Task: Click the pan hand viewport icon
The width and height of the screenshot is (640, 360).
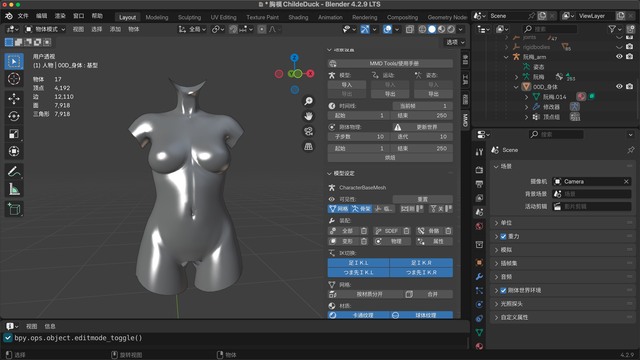Action: (309, 116)
